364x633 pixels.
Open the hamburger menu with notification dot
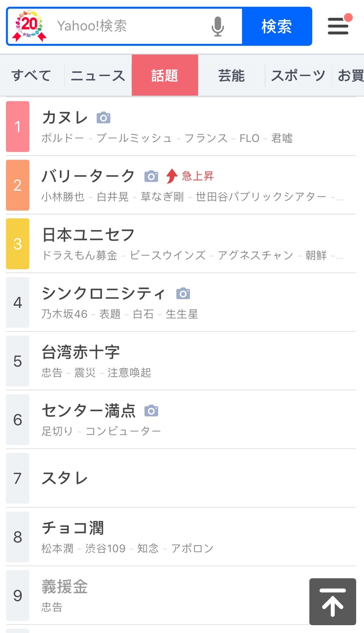click(x=339, y=25)
